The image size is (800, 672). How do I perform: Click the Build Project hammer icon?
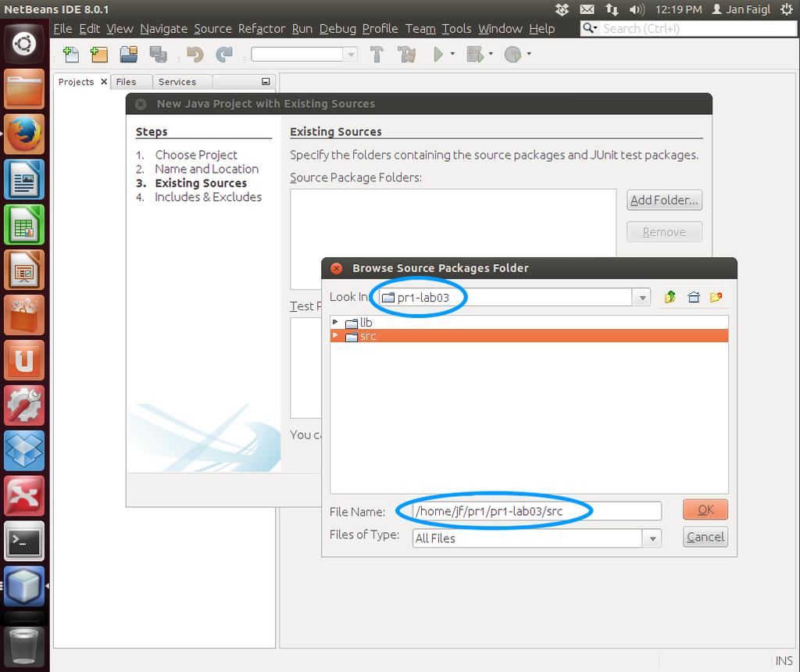tap(377, 54)
